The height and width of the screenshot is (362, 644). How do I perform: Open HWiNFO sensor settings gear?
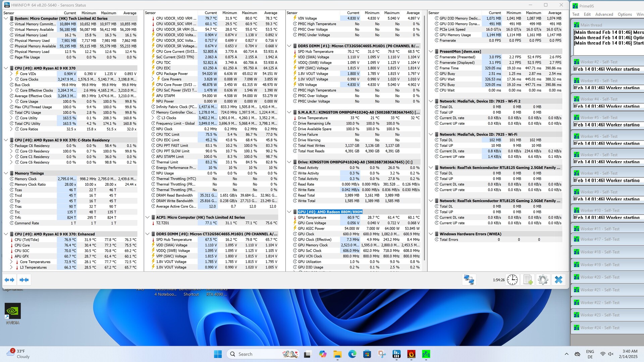pyautogui.click(x=543, y=280)
